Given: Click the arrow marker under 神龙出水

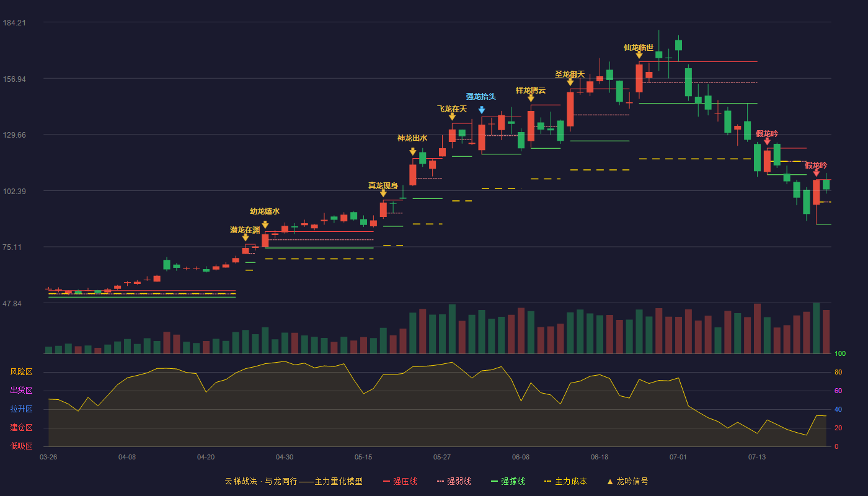Looking at the screenshot, I should pos(413,152).
